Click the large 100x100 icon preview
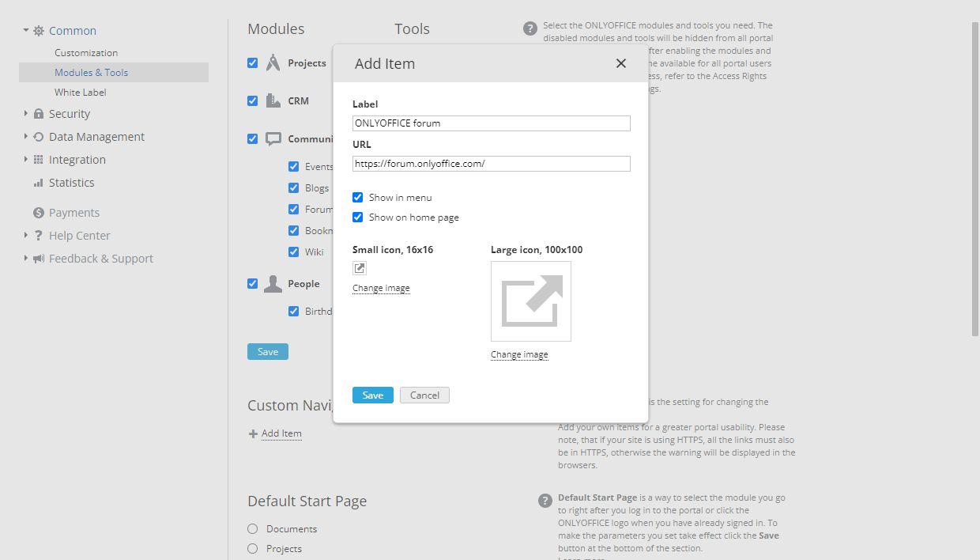This screenshot has height=560, width=980. tap(530, 301)
